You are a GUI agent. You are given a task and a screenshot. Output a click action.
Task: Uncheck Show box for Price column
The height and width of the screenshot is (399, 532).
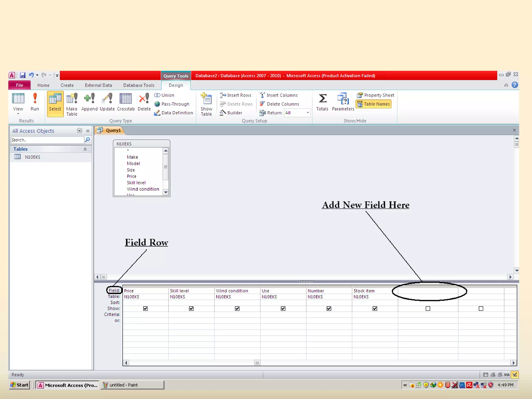[145, 309]
